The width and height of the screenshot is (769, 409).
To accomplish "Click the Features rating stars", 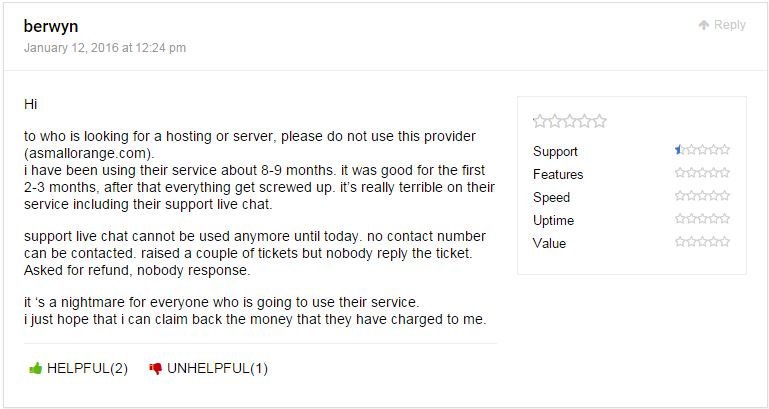I will [x=702, y=173].
